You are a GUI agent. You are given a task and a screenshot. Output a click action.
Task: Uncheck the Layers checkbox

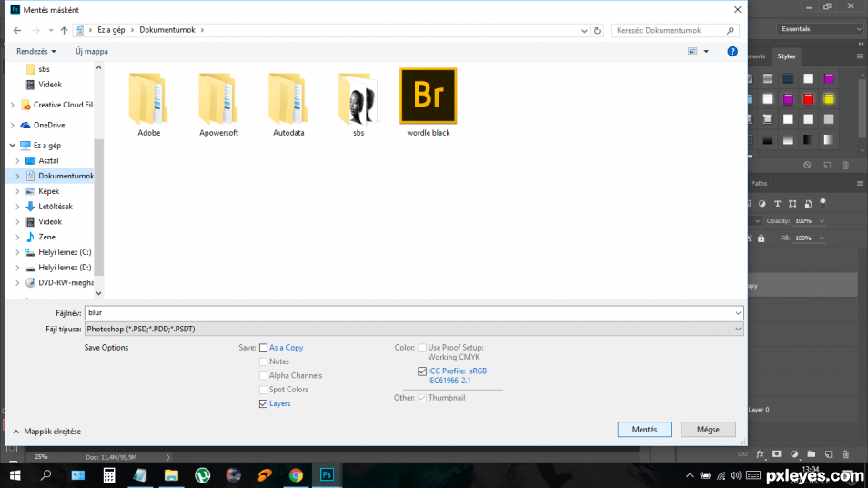point(264,404)
